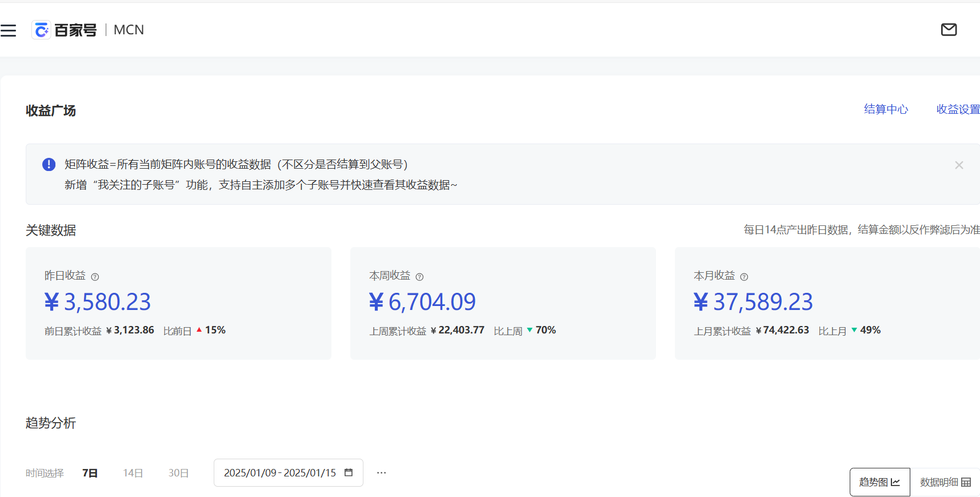Switch to the 数据明细 view tab
980x497 pixels.
coord(945,482)
